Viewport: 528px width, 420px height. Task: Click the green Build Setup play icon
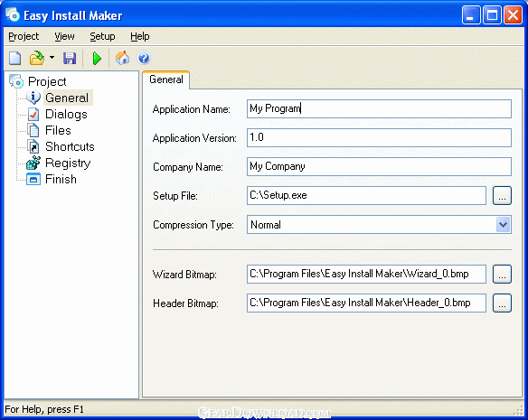[97, 58]
